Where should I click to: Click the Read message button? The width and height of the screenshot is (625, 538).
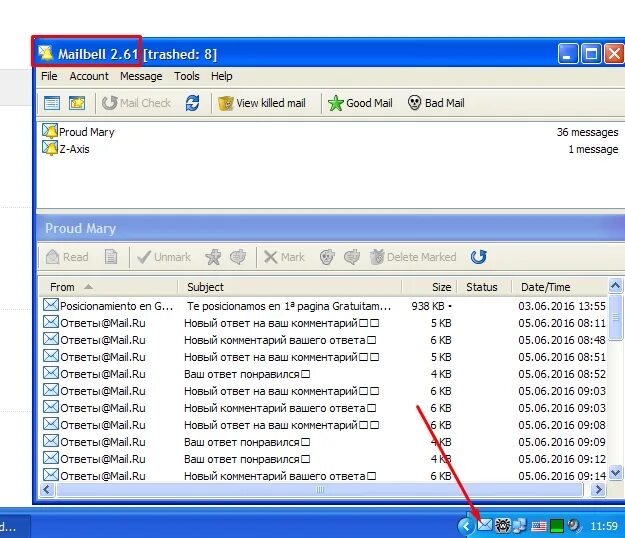coord(67,257)
